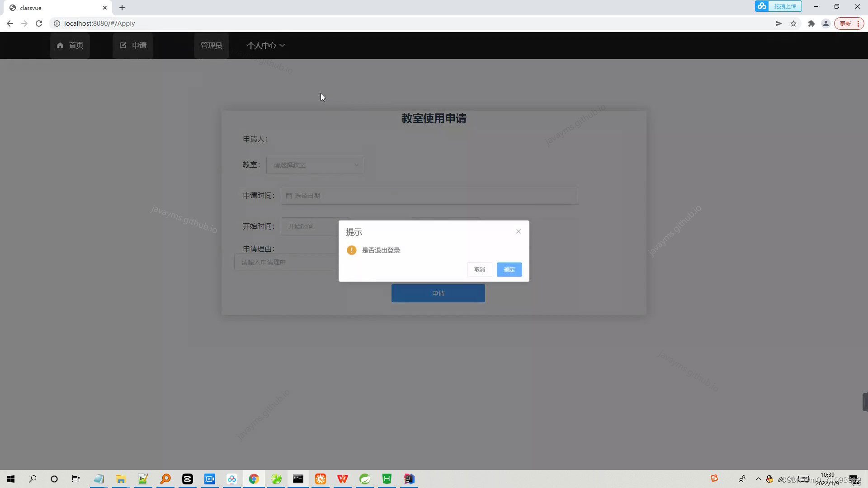Open the terminal window from the taskbar

point(298,479)
